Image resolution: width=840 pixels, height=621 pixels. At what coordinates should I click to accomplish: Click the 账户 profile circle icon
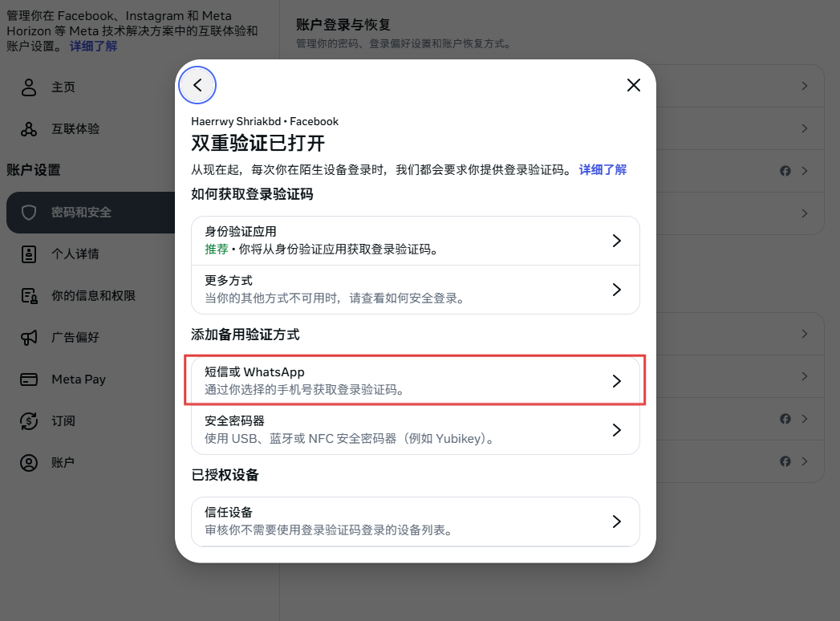click(x=28, y=463)
